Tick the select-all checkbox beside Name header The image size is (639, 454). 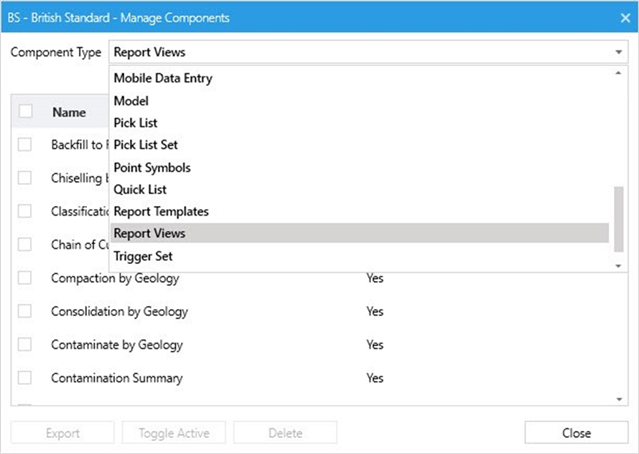click(x=25, y=112)
